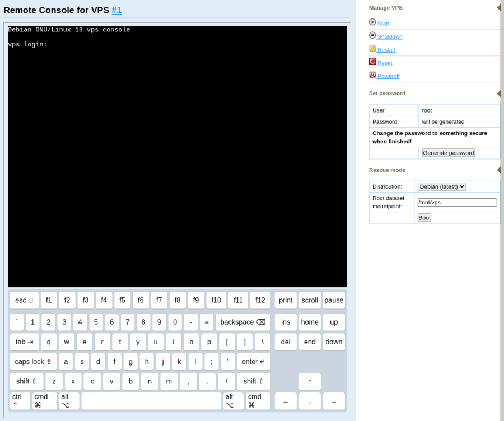This screenshot has height=421, width=504.
Task: Tap the f12 key
Action: coord(260,300)
